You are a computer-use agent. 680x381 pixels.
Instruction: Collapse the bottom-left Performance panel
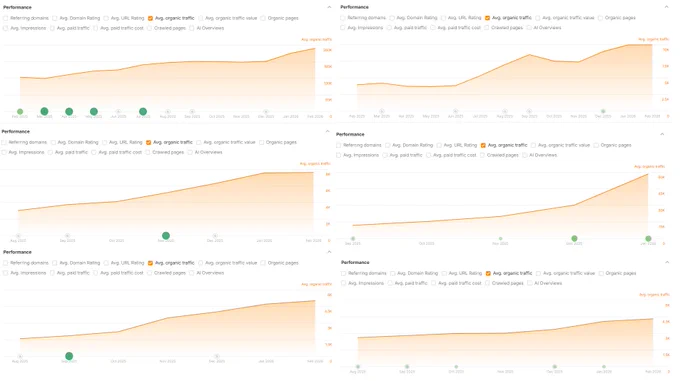[329, 252]
